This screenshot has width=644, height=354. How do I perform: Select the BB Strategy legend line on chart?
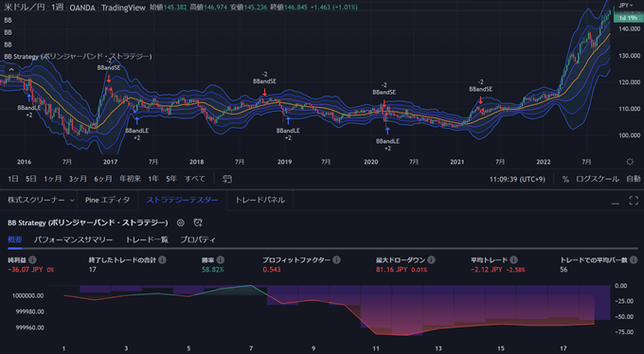tap(78, 56)
